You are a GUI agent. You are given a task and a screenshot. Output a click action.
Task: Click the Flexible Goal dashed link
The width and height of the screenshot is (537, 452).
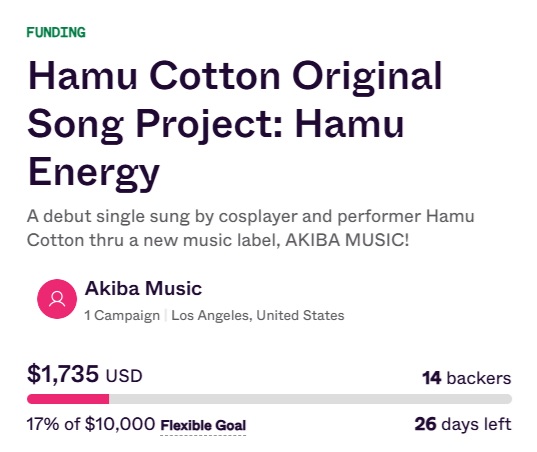(203, 426)
